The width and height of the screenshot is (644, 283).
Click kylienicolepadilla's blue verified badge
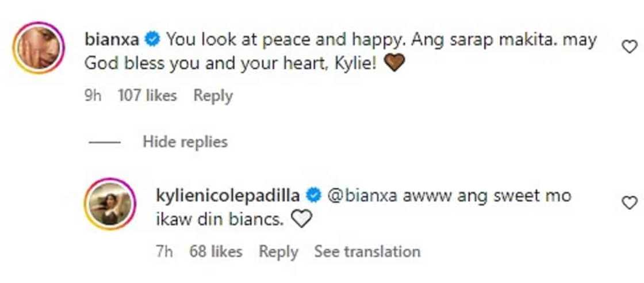(x=314, y=196)
